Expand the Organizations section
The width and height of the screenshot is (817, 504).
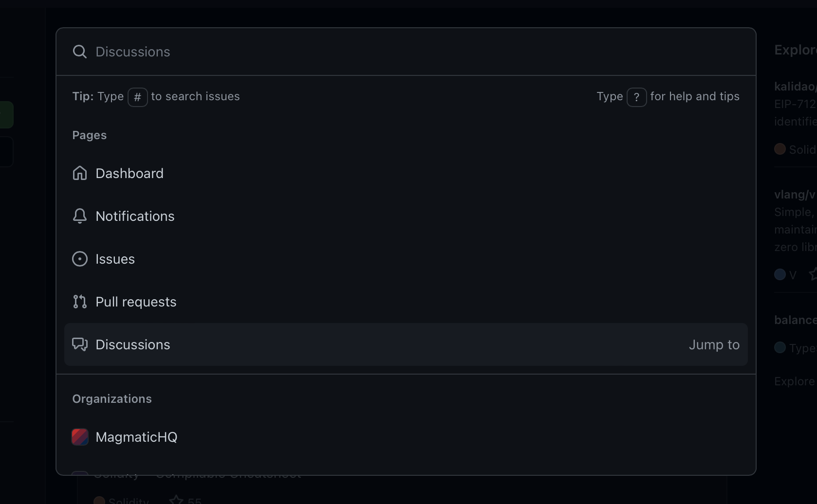111,398
